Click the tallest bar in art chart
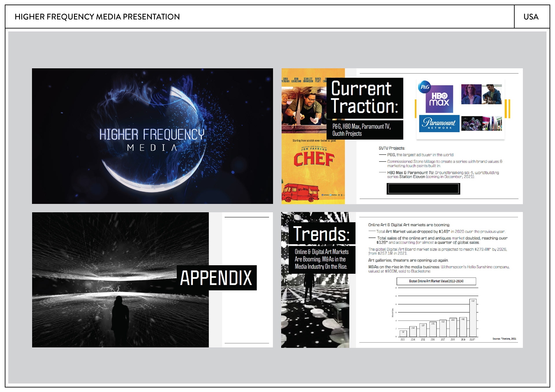The image size is (555, 392). [x=473, y=318]
